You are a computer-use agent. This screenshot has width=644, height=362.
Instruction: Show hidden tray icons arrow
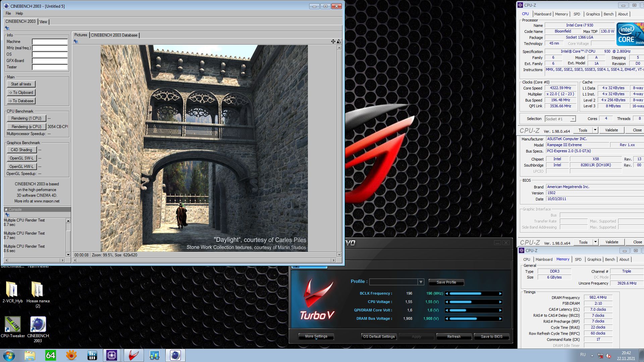pos(592,356)
